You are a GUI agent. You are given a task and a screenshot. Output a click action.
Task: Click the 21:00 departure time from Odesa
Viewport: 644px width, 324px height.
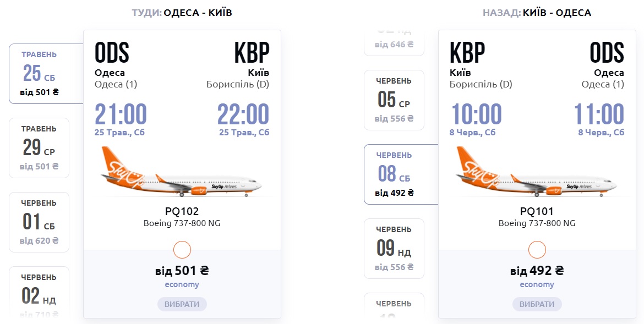(x=121, y=114)
